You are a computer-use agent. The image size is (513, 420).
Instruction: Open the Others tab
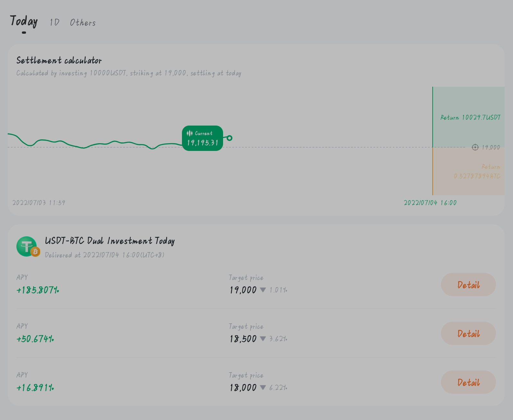(x=83, y=22)
